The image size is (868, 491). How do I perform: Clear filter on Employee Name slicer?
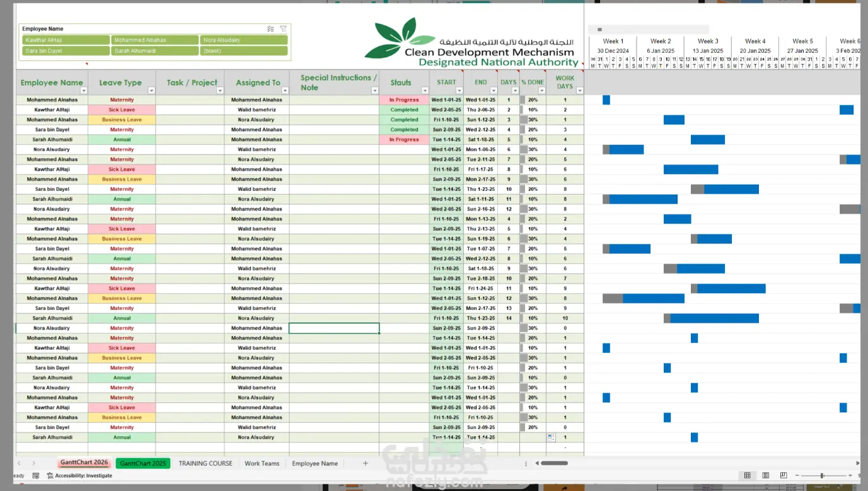click(283, 29)
